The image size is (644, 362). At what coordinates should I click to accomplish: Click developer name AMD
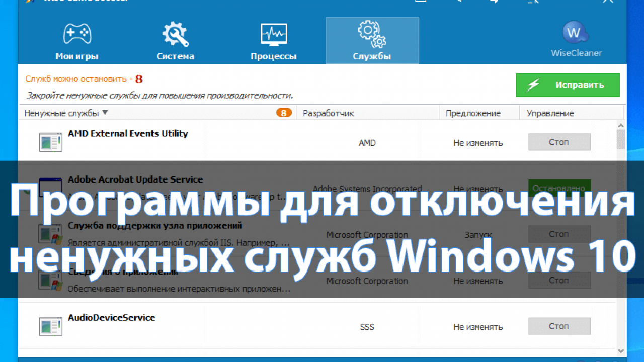(367, 143)
